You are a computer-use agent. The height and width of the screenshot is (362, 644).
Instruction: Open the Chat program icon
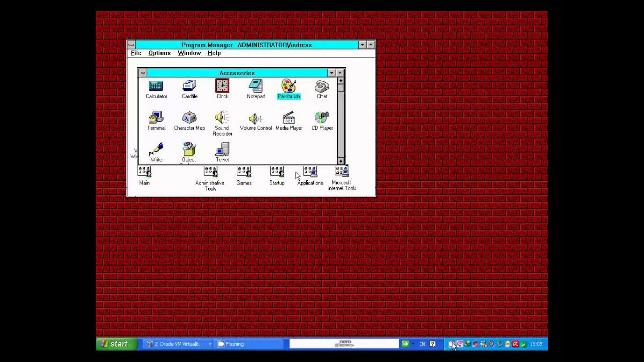(322, 89)
